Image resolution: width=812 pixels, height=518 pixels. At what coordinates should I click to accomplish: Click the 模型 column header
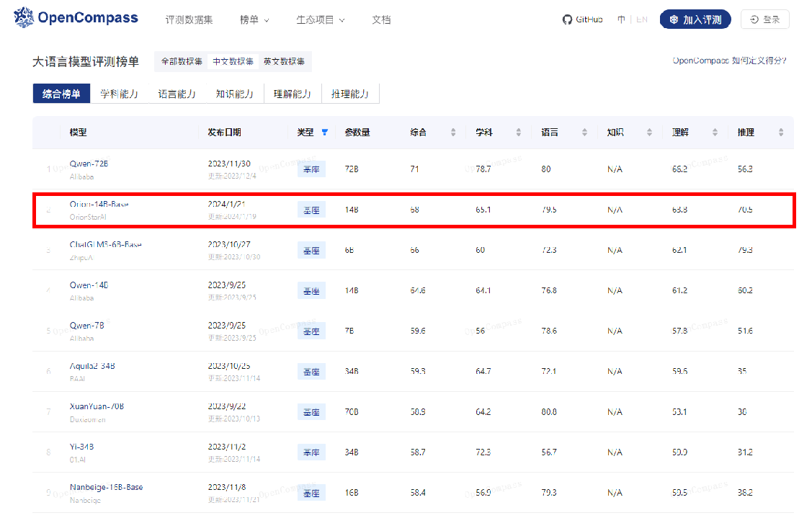click(x=79, y=132)
